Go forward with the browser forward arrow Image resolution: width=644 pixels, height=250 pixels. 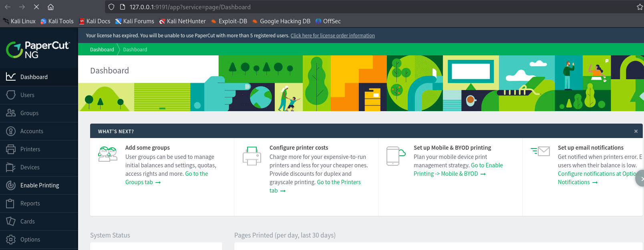(22, 7)
